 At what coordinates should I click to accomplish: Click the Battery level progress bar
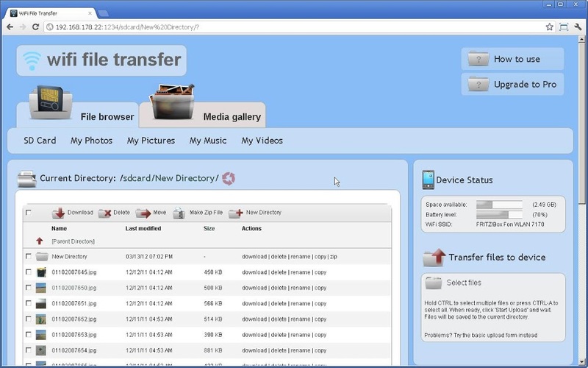499,215
